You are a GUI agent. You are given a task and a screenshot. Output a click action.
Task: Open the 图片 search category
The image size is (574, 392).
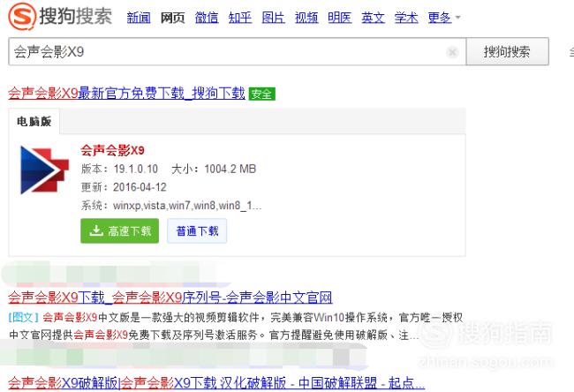[x=273, y=17]
